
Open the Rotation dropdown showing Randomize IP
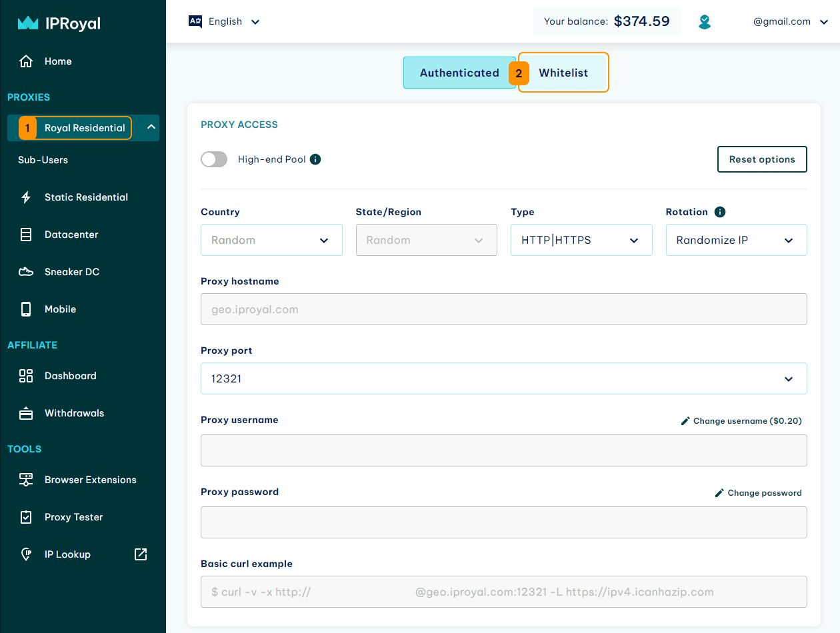[737, 240]
